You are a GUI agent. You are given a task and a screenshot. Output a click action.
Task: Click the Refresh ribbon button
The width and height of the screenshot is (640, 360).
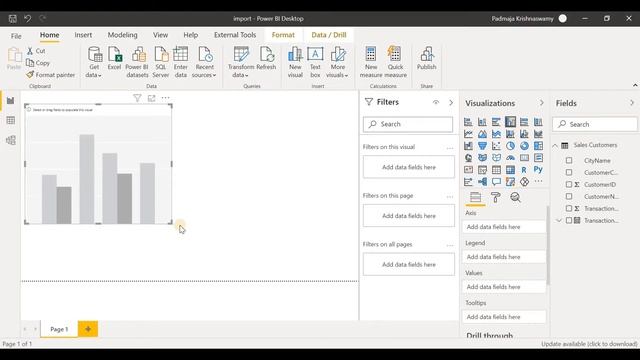pos(266,58)
